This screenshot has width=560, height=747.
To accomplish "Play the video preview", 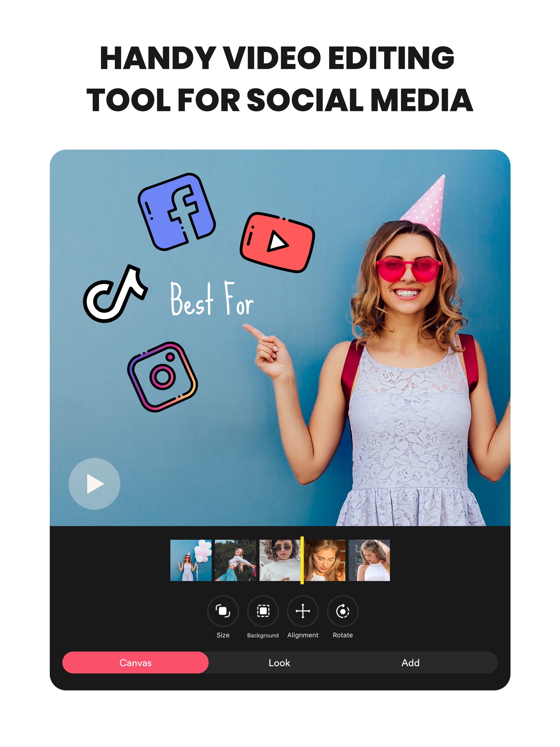I will [94, 484].
